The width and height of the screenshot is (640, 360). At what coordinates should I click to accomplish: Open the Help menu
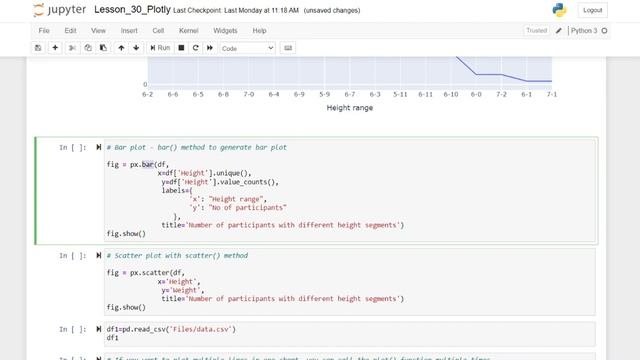(259, 31)
